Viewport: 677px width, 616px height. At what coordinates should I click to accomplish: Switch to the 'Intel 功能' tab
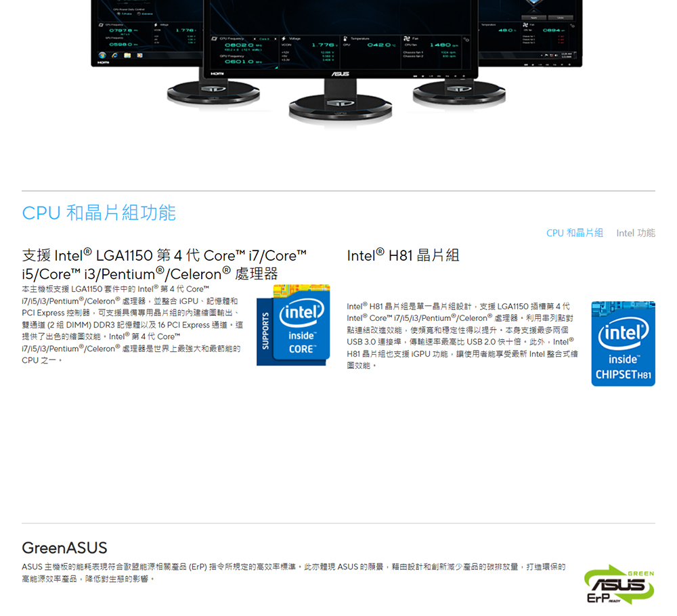[636, 233]
